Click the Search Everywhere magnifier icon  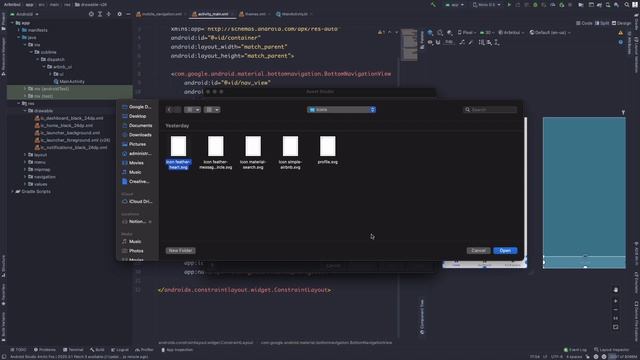click(627, 5)
